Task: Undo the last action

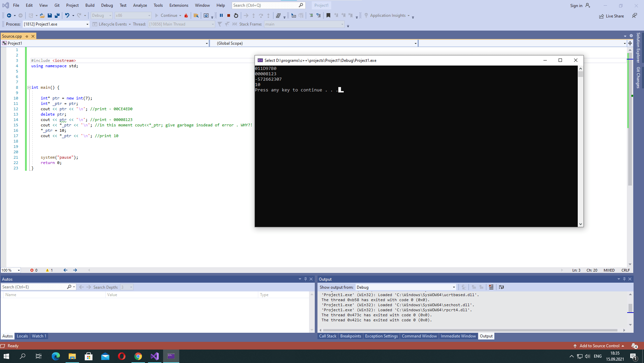Action: [x=67, y=15]
